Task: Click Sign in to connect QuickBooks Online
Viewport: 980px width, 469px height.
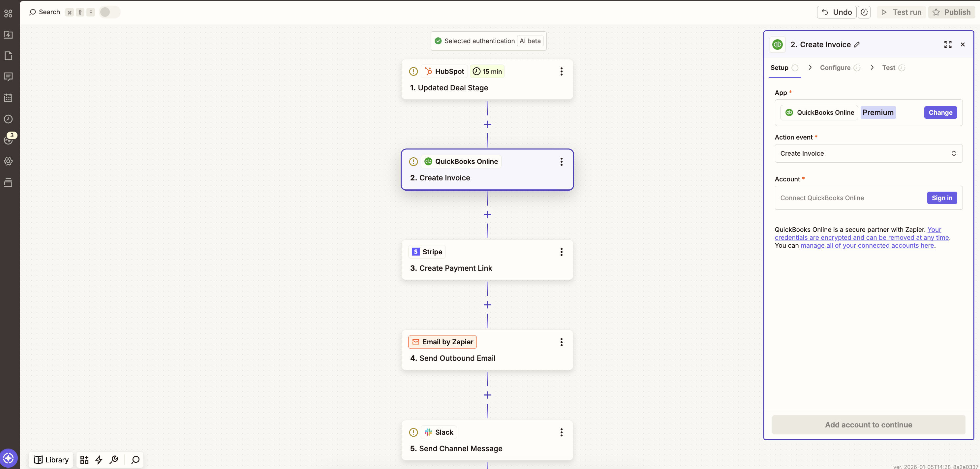Action: [941, 198]
